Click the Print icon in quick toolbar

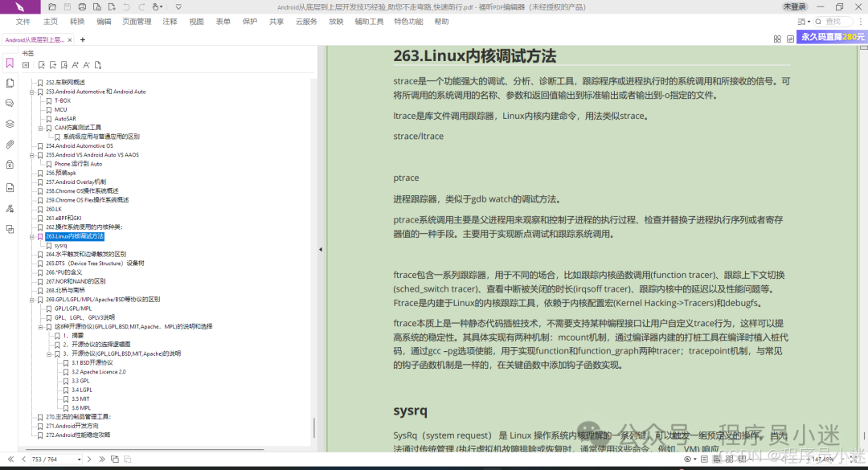coord(82,7)
